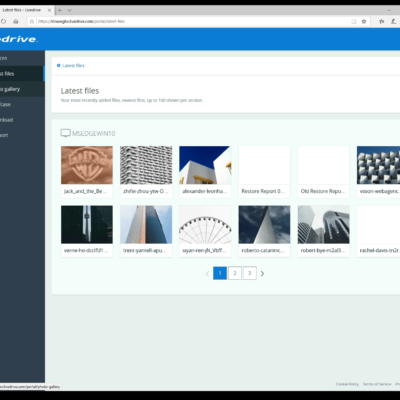
Task: Click the Cookie Policy footer link
Action: (347, 384)
